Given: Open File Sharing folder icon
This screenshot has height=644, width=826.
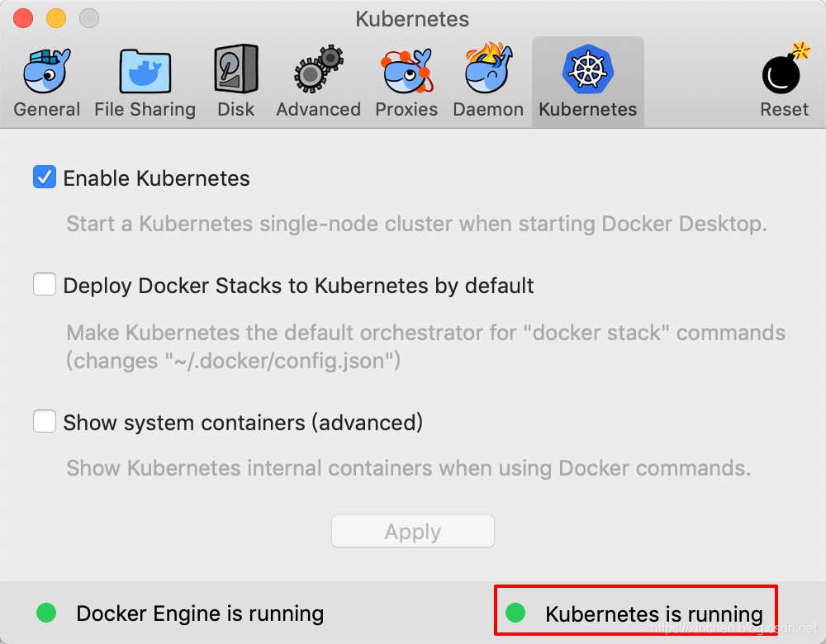Looking at the screenshot, I should coord(145,71).
